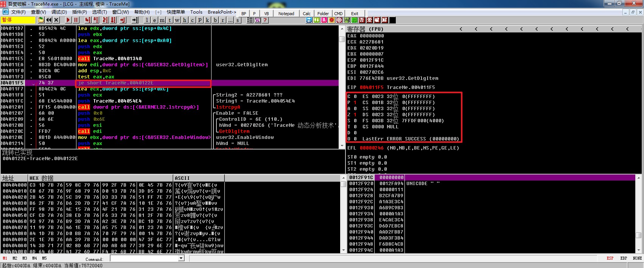The height and width of the screenshot is (268, 644).
Task: Toggle the S flag bit value
Action: pyautogui.click(x=355, y=121)
